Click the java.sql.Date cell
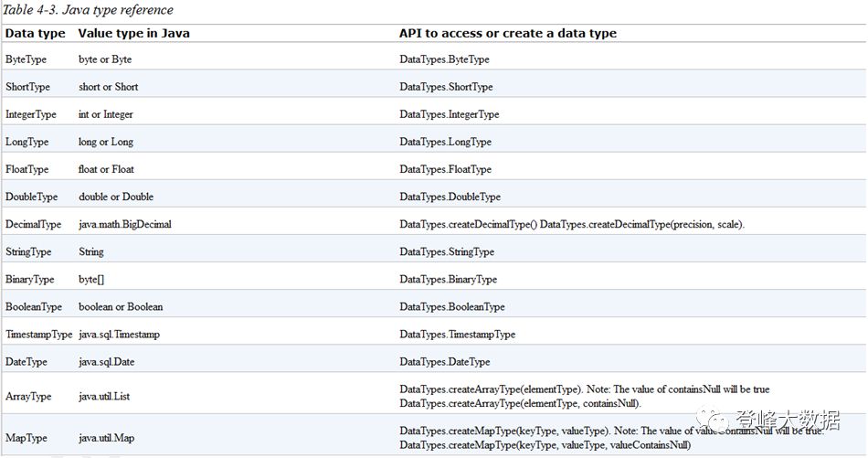 click(106, 362)
